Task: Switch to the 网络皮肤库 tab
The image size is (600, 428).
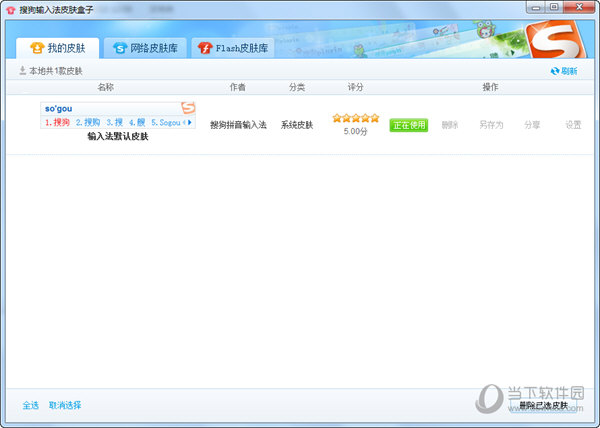Action: (x=145, y=48)
